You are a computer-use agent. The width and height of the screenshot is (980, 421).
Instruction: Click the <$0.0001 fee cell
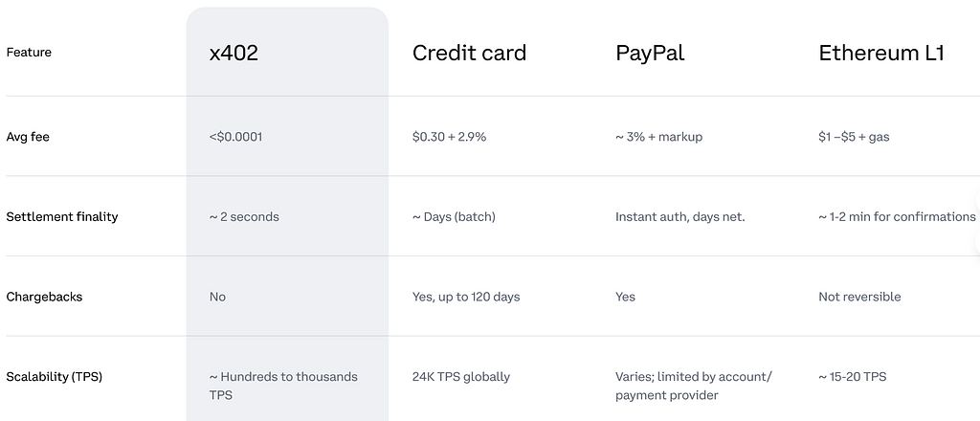pos(235,137)
